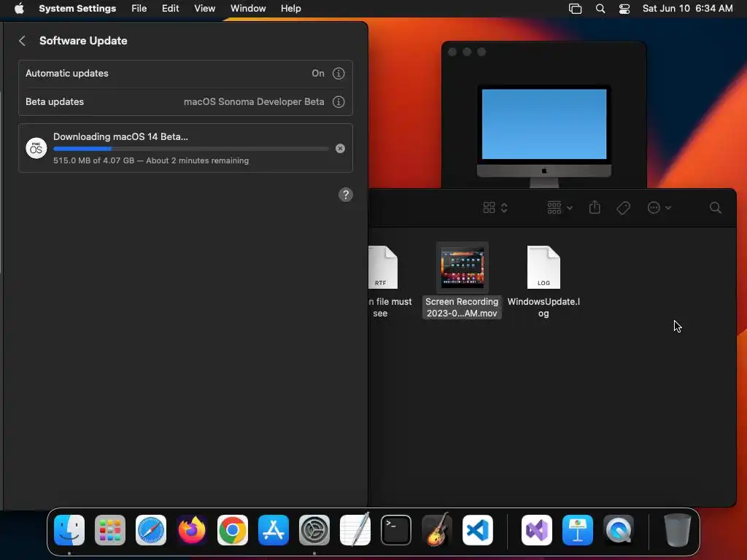Launch Keynote from the Dock
This screenshot has width=747, height=560.
click(578, 530)
